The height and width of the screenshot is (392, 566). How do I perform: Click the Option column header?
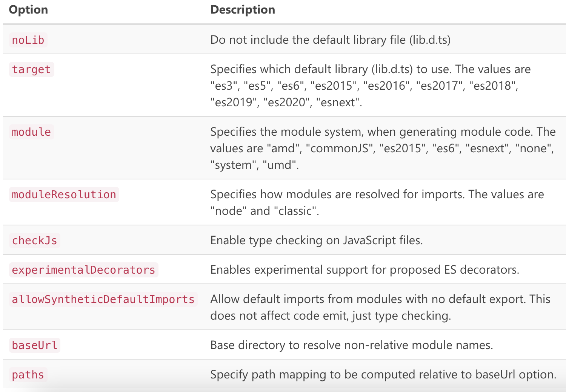(x=28, y=10)
